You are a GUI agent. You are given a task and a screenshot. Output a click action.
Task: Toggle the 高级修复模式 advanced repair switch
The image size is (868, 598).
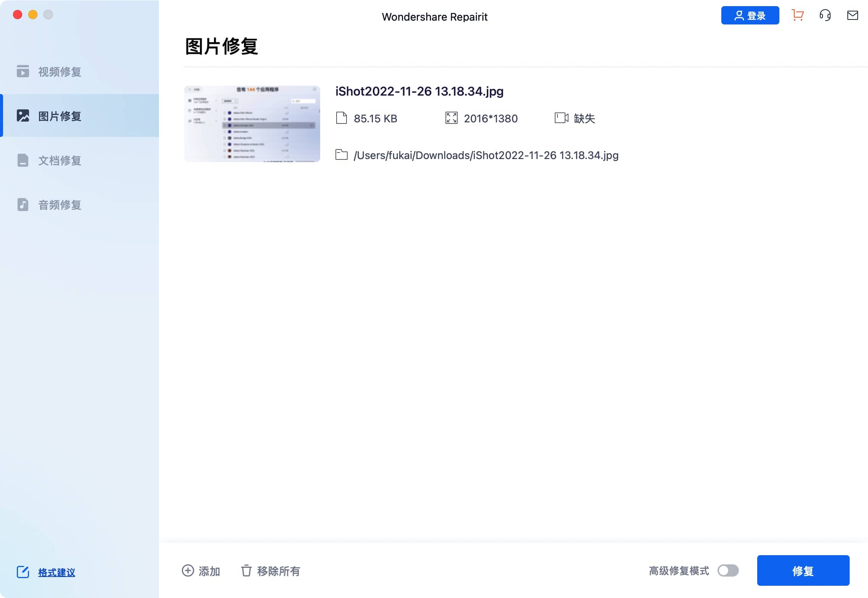[728, 571]
